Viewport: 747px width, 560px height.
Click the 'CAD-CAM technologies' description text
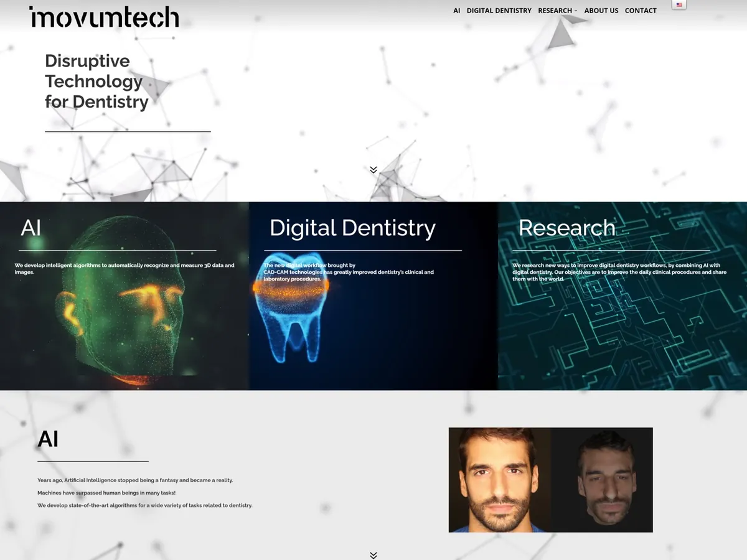349,272
